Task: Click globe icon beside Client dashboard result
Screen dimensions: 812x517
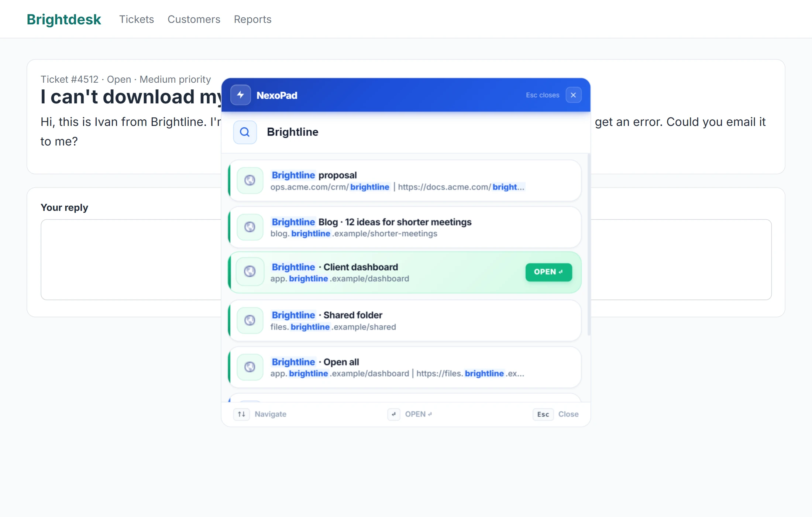Action: point(250,271)
